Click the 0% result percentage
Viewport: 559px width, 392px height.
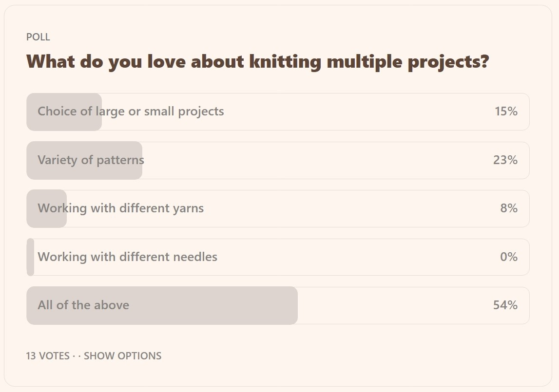[509, 257]
